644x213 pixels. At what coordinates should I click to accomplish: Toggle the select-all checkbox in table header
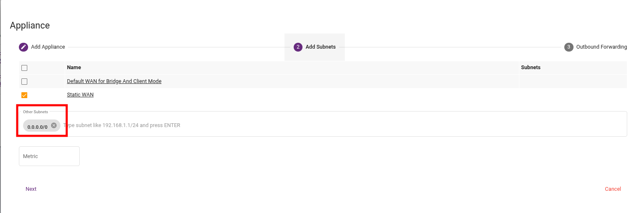tap(24, 68)
